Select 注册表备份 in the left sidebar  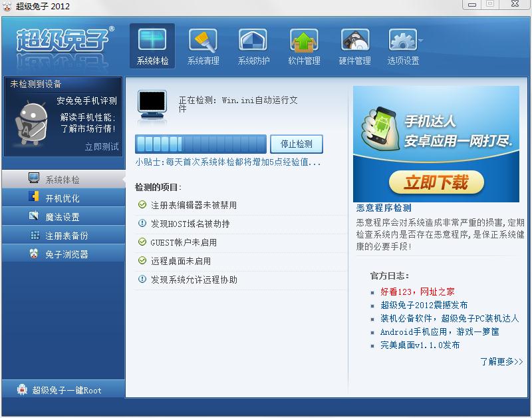click(63, 235)
